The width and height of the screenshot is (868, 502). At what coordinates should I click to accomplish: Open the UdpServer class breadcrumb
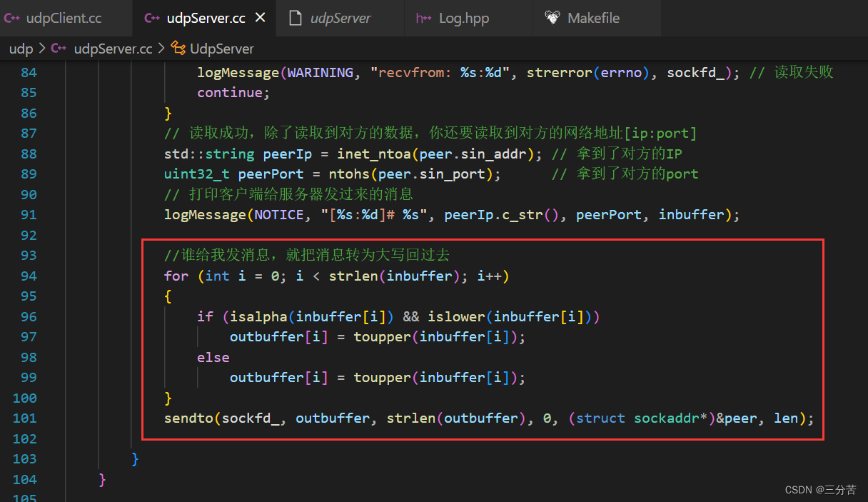pyautogui.click(x=222, y=49)
